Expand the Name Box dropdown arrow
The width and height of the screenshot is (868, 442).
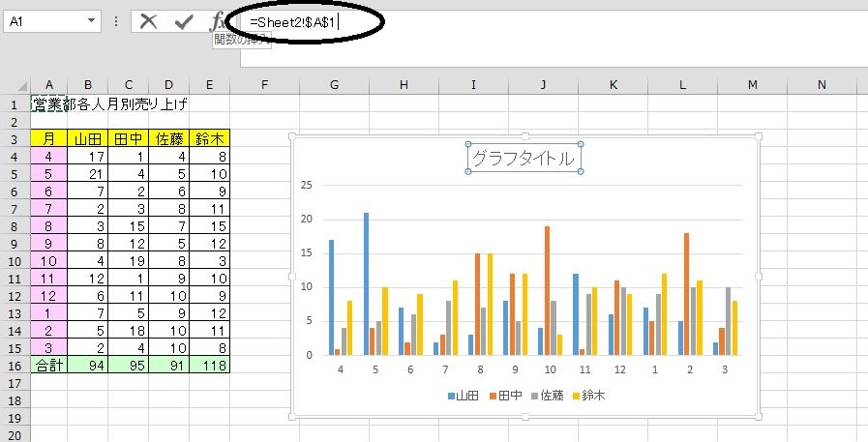[91, 20]
